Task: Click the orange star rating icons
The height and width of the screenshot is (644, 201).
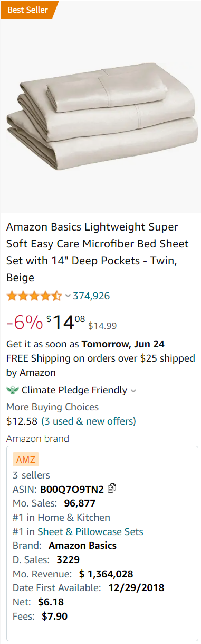Action: (x=34, y=296)
